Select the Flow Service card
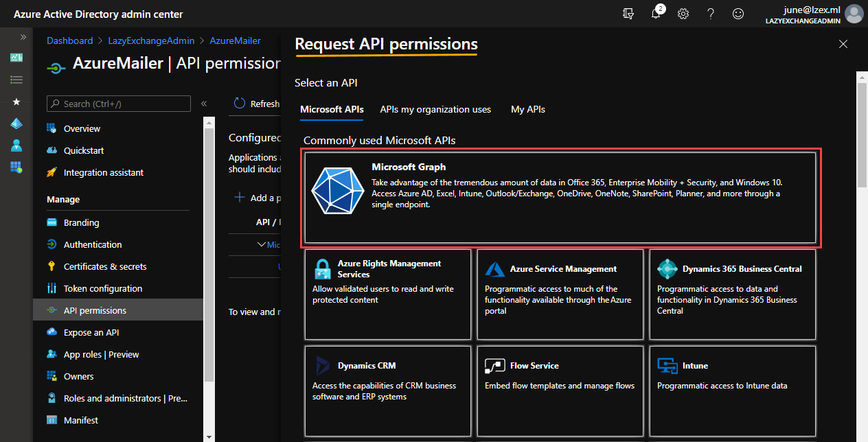Image resolution: width=868 pixels, height=442 pixels. click(x=560, y=391)
